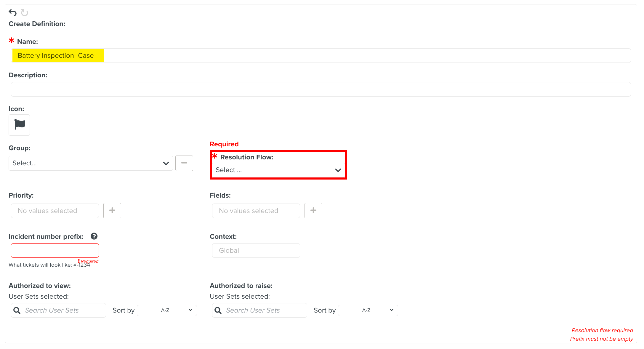644x349 pixels.
Task: Click the redo arrow icon
Action: point(25,13)
